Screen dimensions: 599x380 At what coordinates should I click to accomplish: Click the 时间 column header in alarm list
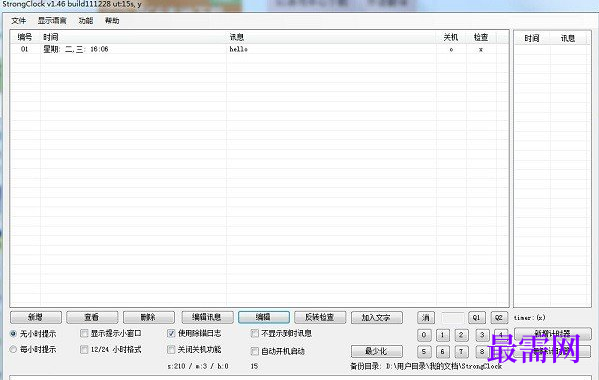click(x=133, y=37)
